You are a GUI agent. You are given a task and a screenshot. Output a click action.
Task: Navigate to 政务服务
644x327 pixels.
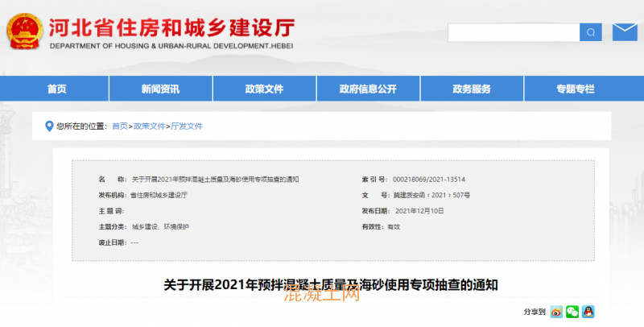[472, 89]
